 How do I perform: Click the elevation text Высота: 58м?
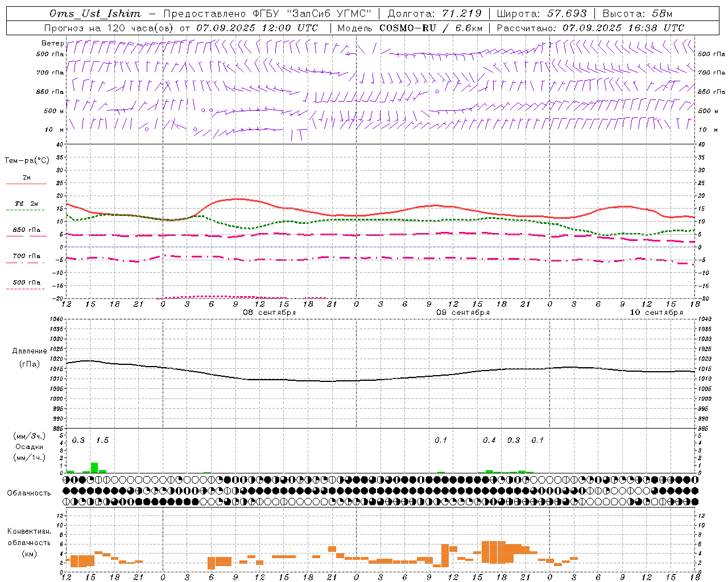pos(638,14)
